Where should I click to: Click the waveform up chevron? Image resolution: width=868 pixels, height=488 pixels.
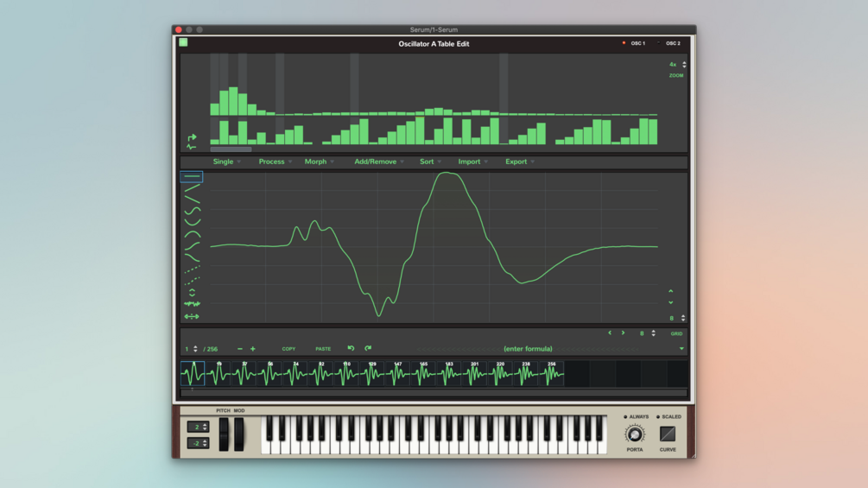point(670,291)
